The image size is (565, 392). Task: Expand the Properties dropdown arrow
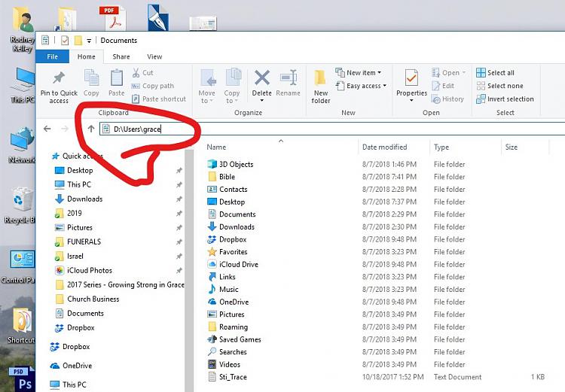[x=411, y=100]
